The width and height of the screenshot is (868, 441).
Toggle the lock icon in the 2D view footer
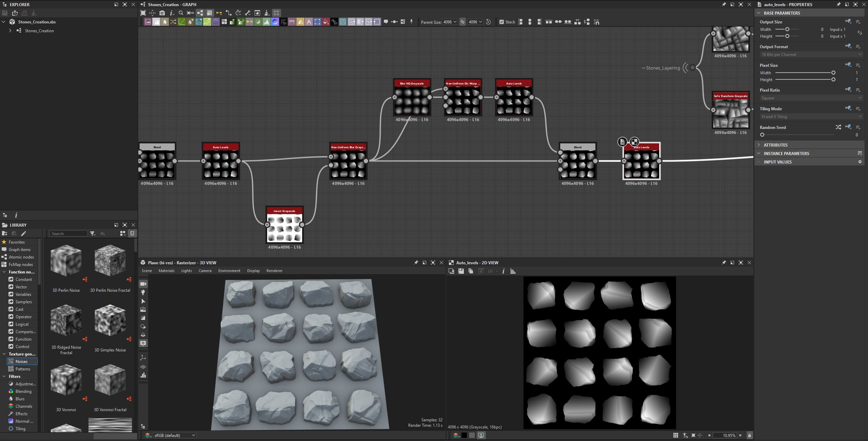pyautogui.click(x=749, y=435)
